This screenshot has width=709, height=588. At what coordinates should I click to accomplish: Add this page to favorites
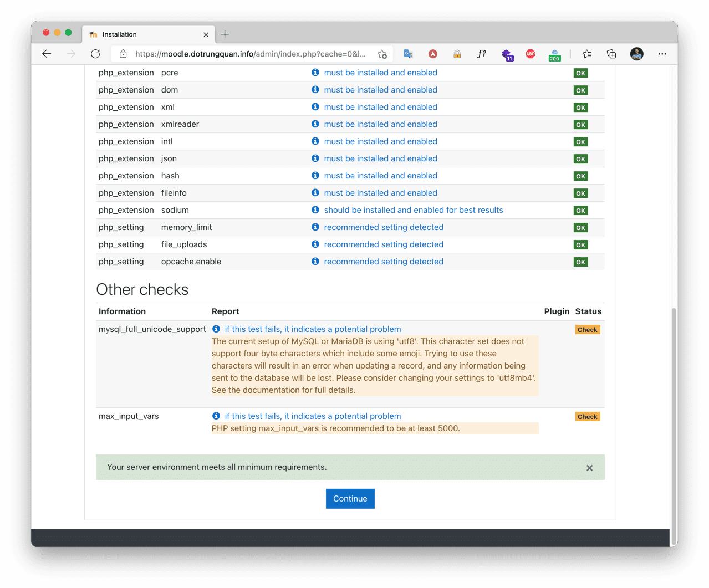[382, 54]
